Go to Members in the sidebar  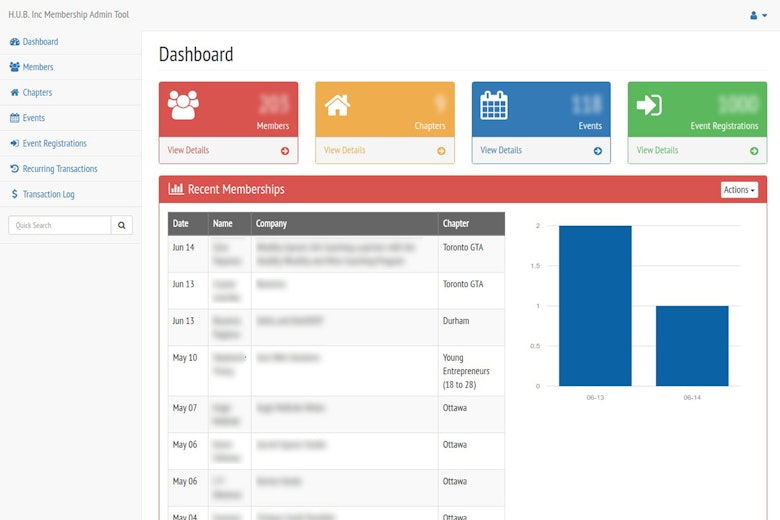(x=38, y=67)
